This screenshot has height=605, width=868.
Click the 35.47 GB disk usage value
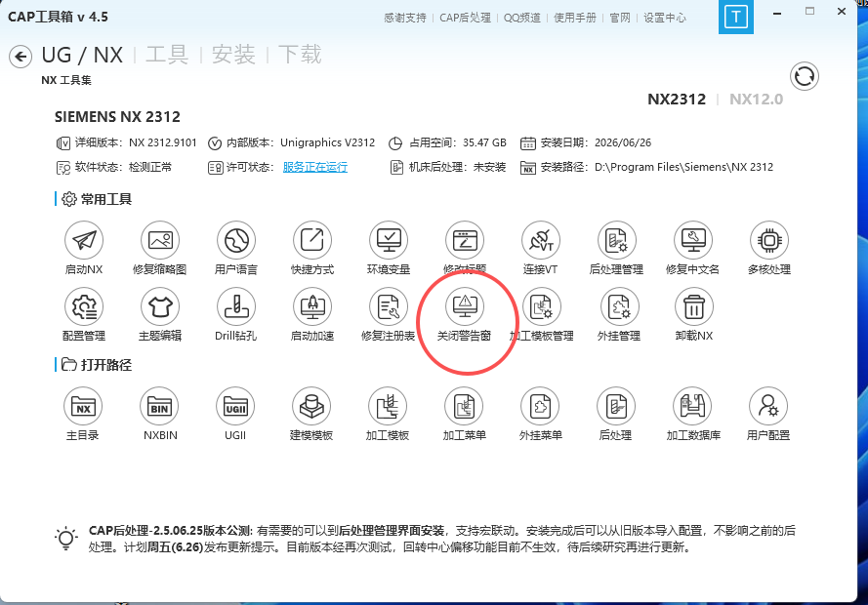[x=484, y=142]
